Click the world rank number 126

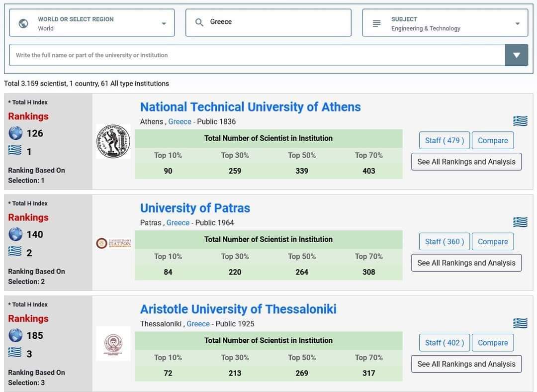[x=35, y=133]
